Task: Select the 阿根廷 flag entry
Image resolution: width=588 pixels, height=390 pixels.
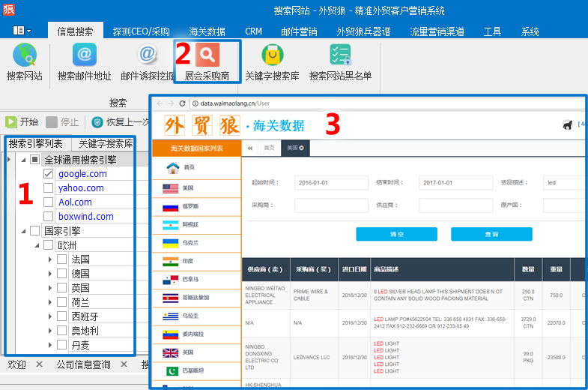Action: pos(170,225)
